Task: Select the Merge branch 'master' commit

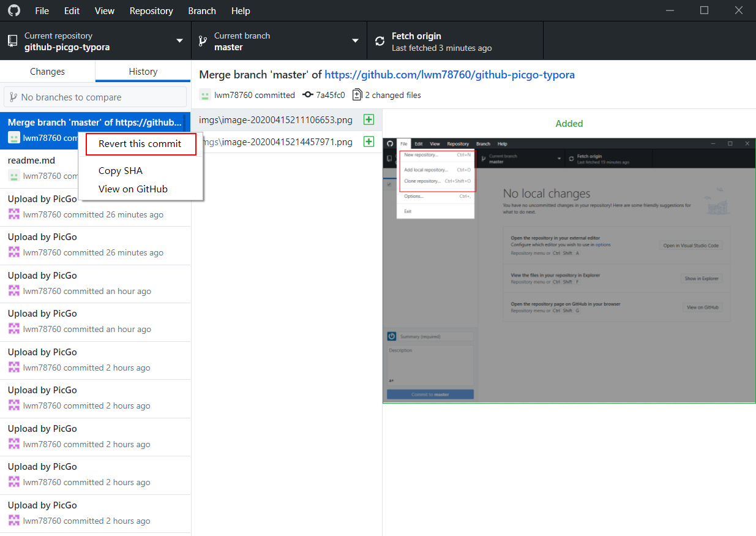Action: 95,130
